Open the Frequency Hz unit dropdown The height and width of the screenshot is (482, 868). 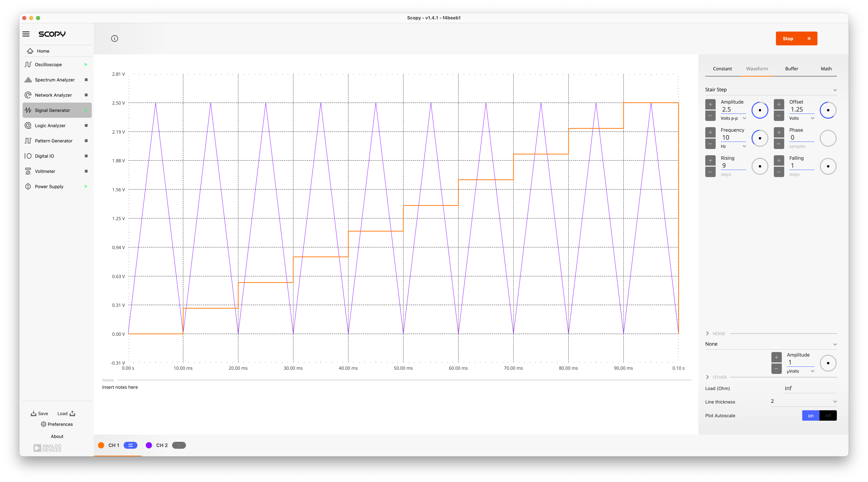(733, 146)
